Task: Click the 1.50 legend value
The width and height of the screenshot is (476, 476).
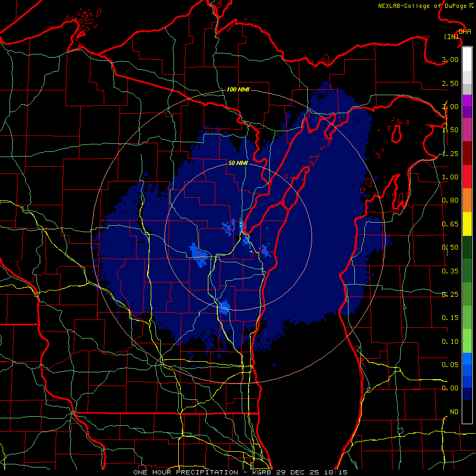Action: coord(450,130)
